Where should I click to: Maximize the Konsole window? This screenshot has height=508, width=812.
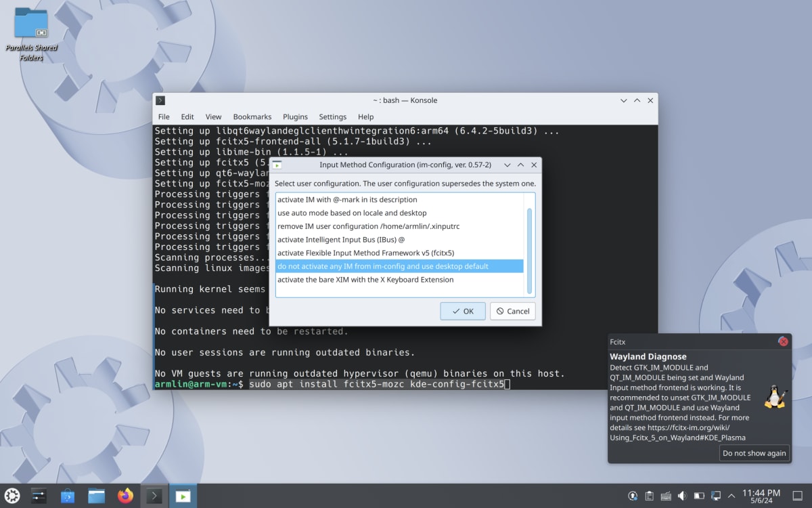click(637, 100)
